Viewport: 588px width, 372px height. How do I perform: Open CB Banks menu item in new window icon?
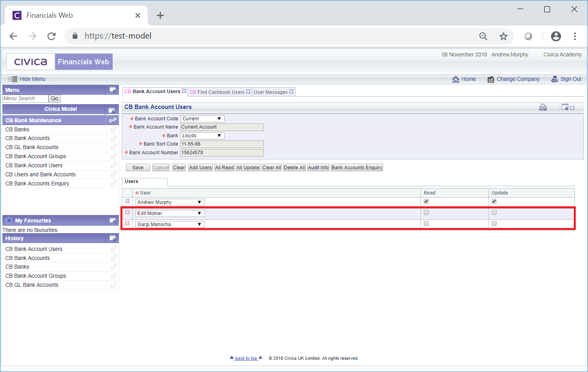(113, 129)
